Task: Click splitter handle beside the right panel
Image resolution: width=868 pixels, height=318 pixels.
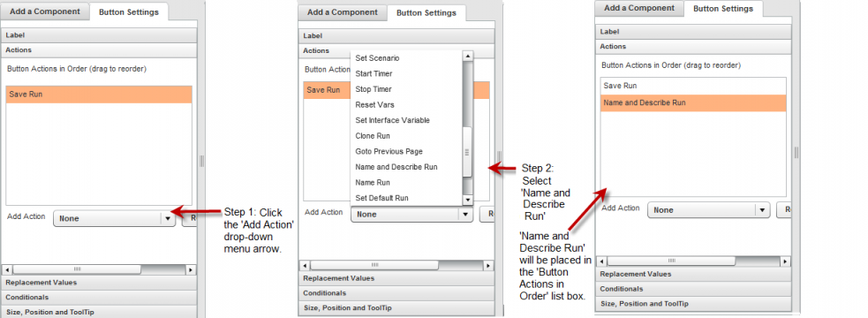Action: [796, 152]
